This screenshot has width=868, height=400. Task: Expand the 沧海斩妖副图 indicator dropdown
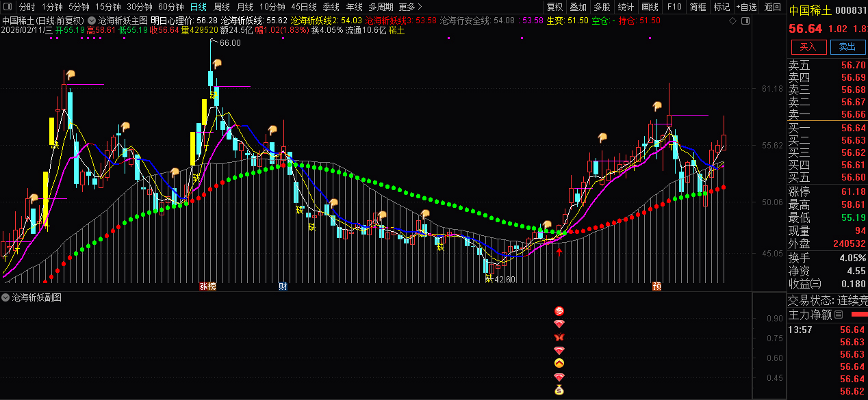pyautogui.click(x=6, y=297)
